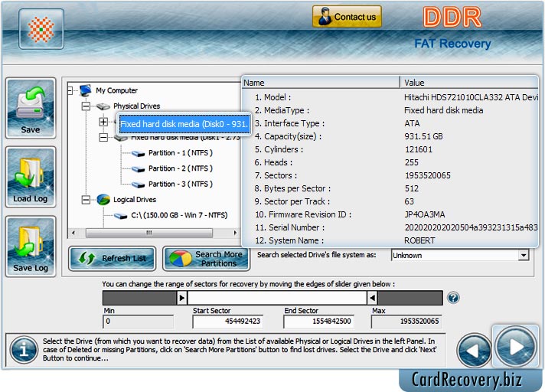Click the Next arrow button
The height and width of the screenshot is (392, 545).
tap(516, 346)
